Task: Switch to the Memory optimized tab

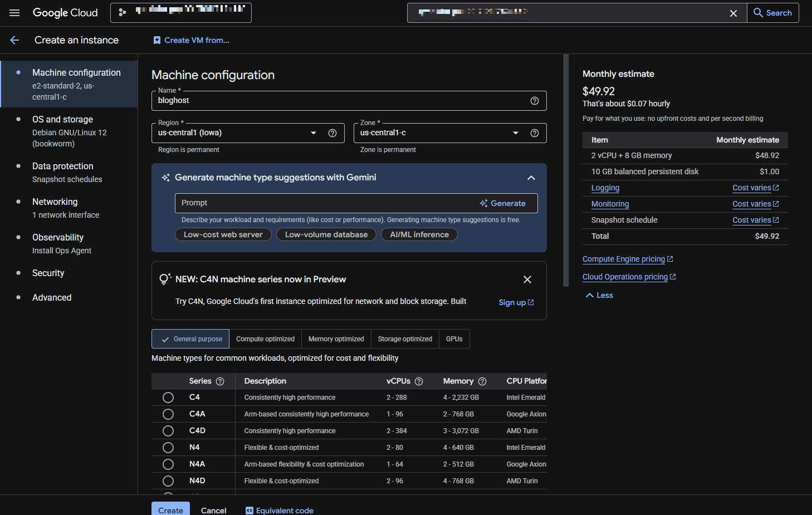Action: click(336, 339)
